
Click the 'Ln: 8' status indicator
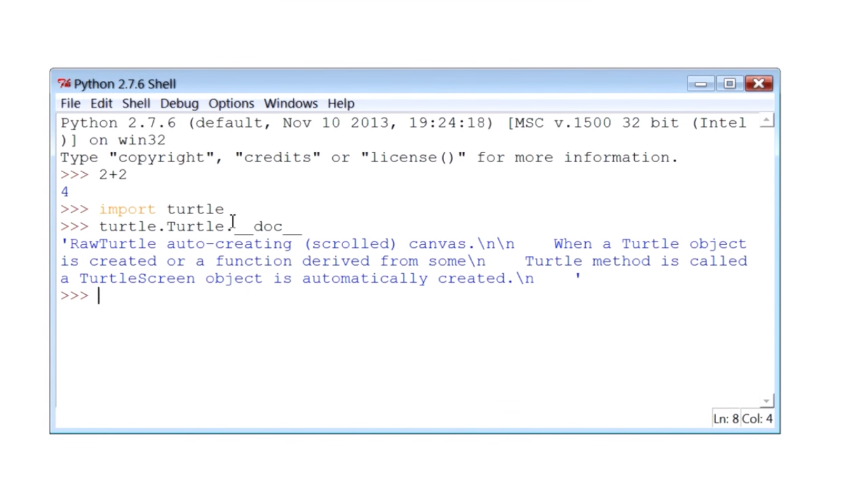point(726,419)
